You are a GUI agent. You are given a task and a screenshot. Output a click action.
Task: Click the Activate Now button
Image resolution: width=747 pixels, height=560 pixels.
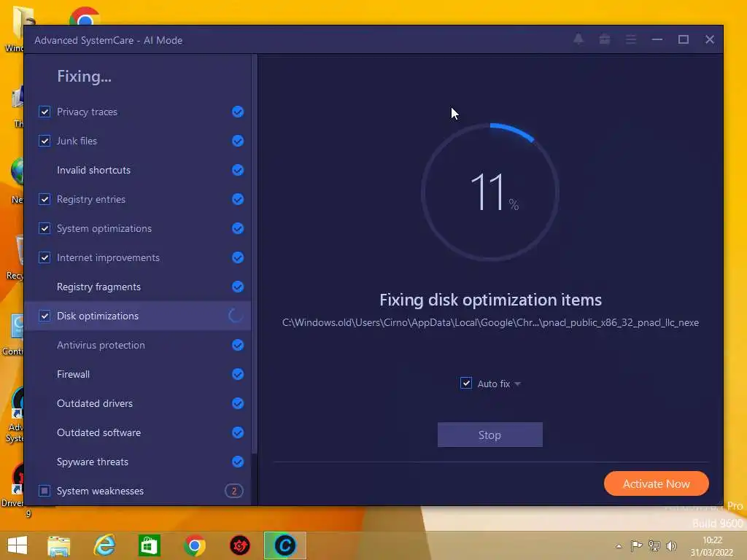click(x=656, y=484)
